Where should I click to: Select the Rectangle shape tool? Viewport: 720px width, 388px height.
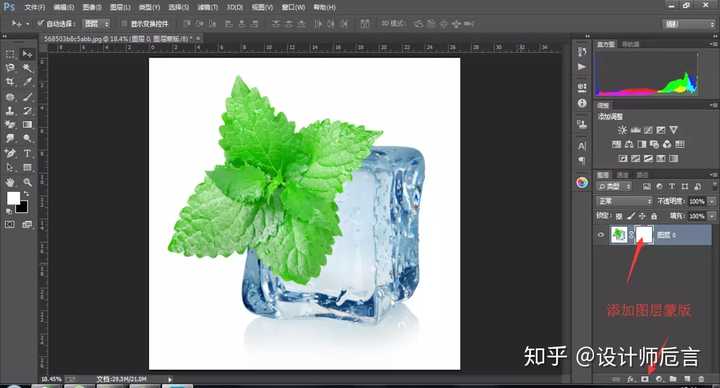[27, 167]
